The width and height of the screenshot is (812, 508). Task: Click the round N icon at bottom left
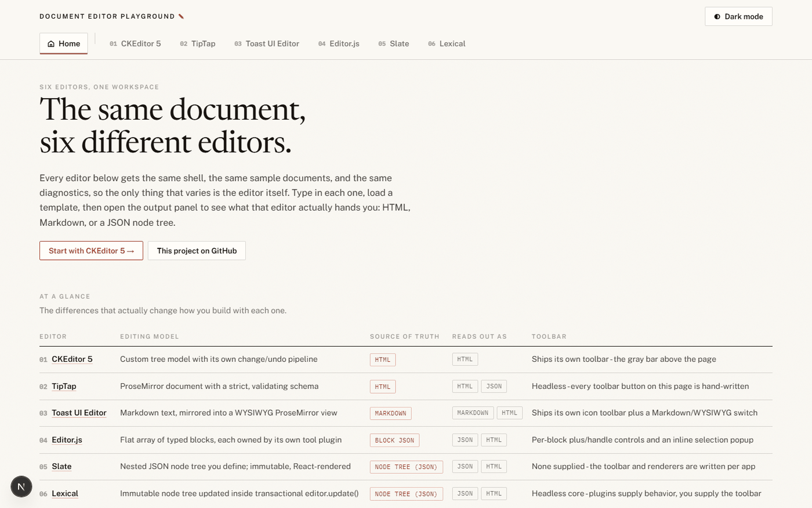coord(21,487)
